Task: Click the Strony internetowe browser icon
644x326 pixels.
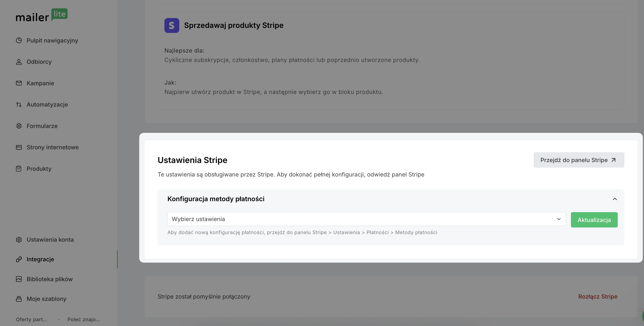Action: pyautogui.click(x=19, y=147)
